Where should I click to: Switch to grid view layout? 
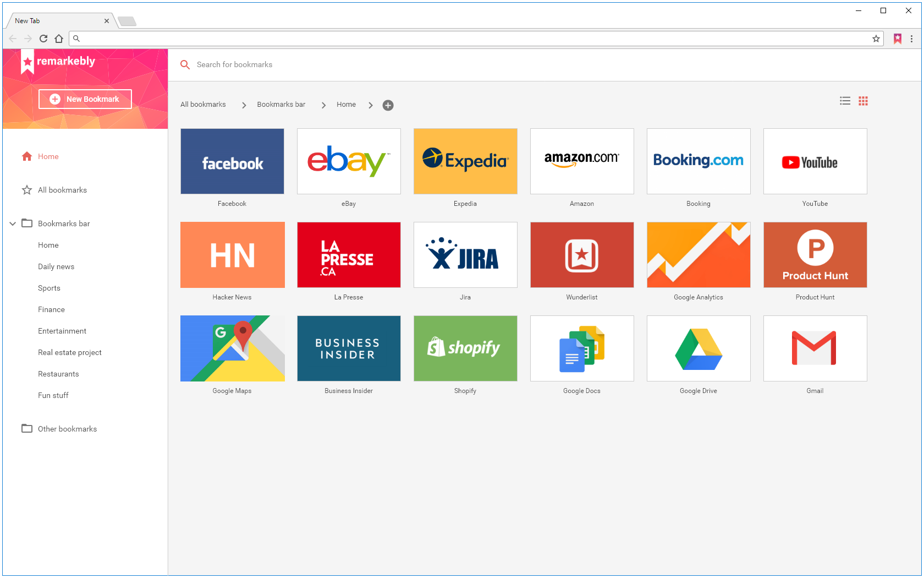863,101
